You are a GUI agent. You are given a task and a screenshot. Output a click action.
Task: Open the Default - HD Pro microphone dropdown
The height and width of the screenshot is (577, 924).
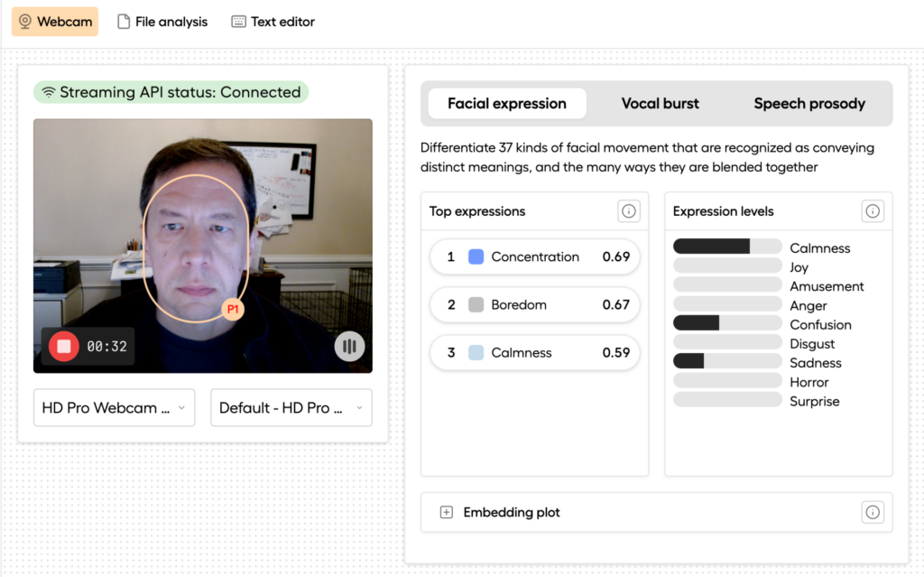coord(291,407)
